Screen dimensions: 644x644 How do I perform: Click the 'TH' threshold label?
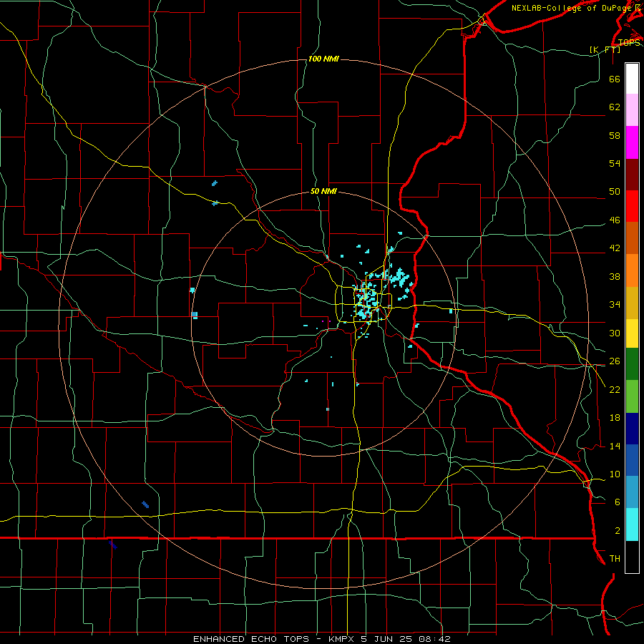[615, 559]
